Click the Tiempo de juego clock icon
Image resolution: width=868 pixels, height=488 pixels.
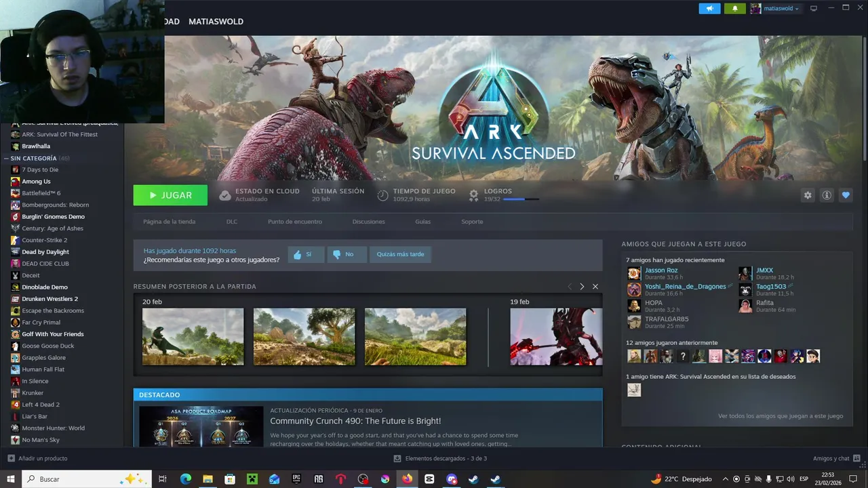click(x=382, y=195)
